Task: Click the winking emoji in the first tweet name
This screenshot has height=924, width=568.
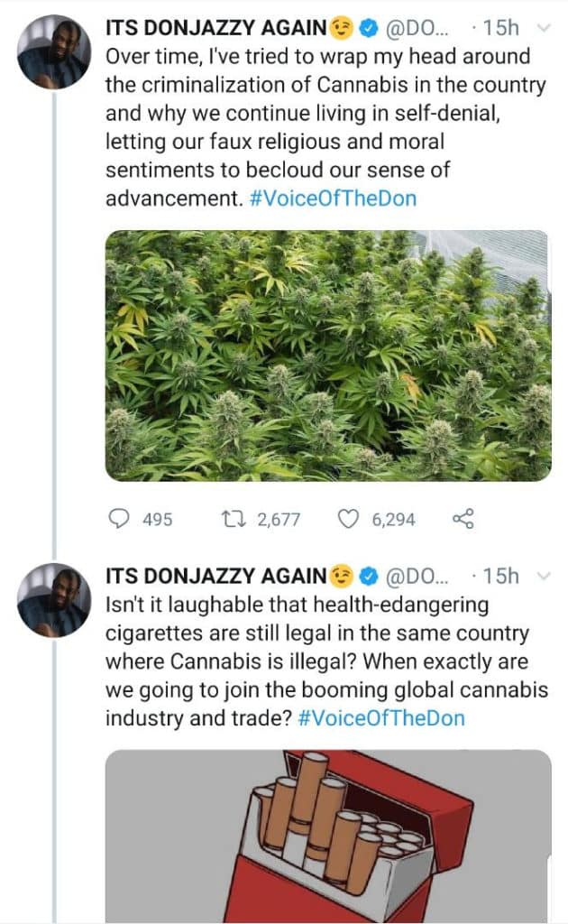Action: (x=341, y=29)
